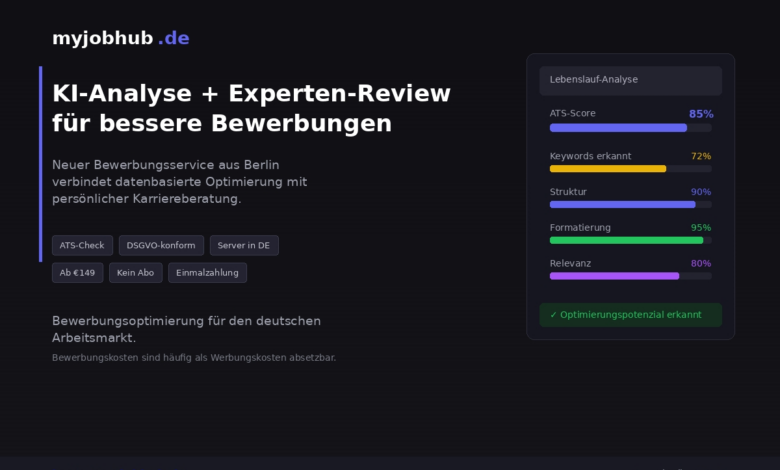780x470 pixels.
Task: Click the myjobhub.de logo
Action: point(120,38)
